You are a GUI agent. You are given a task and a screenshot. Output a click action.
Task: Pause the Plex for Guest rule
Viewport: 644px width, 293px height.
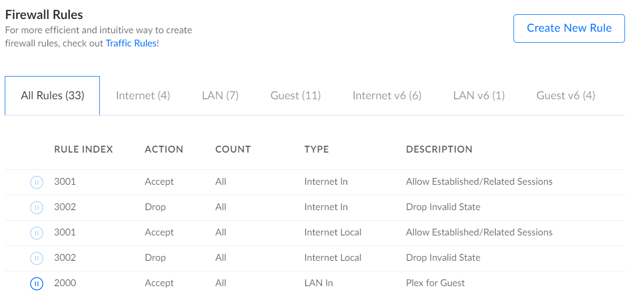click(x=36, y=283)
